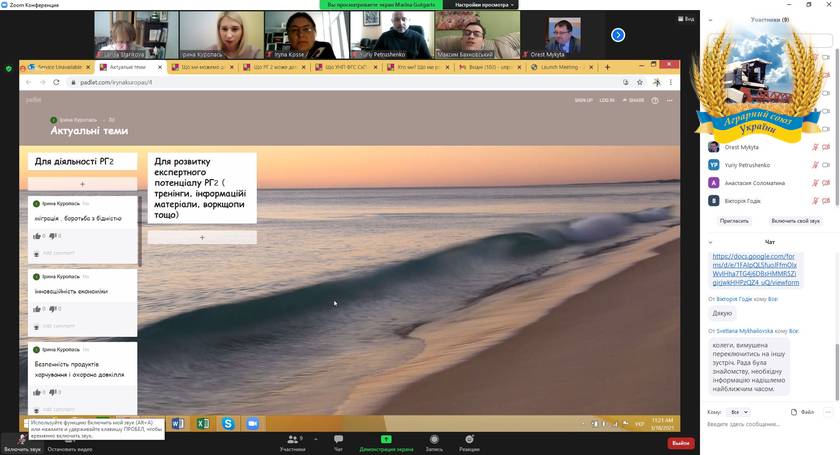
Task: Toggle Yuriy Petrushenko's muted microphone icon
Action: (x=815, y=165)
